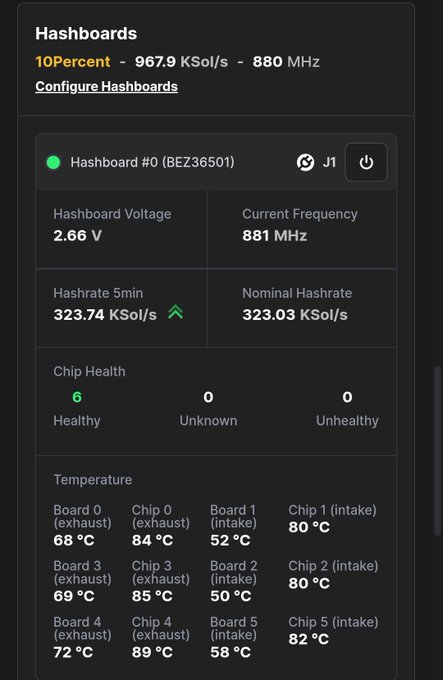
Task: Click the green status dot of Hashboard #0
Action: [x=53, y=163]
